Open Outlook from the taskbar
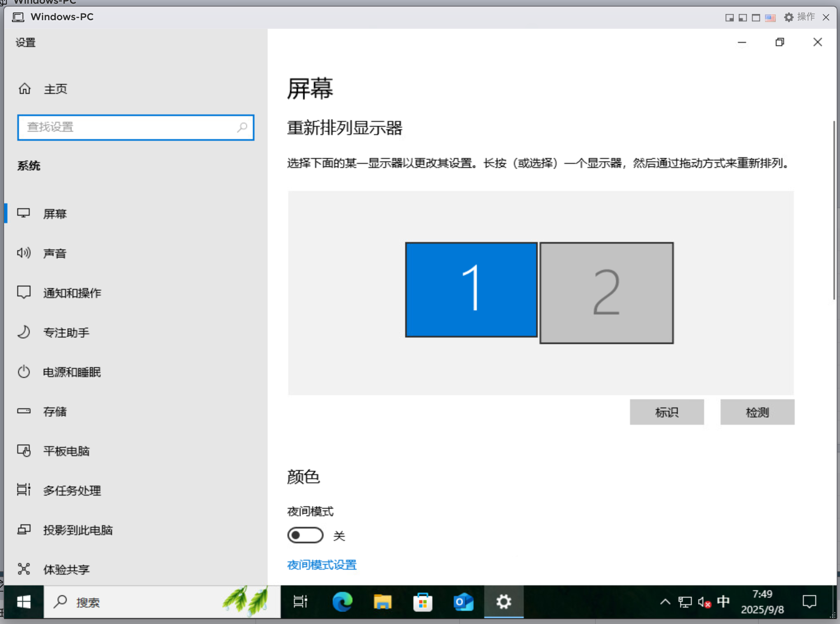840x624 pixels. coord(463,602)
